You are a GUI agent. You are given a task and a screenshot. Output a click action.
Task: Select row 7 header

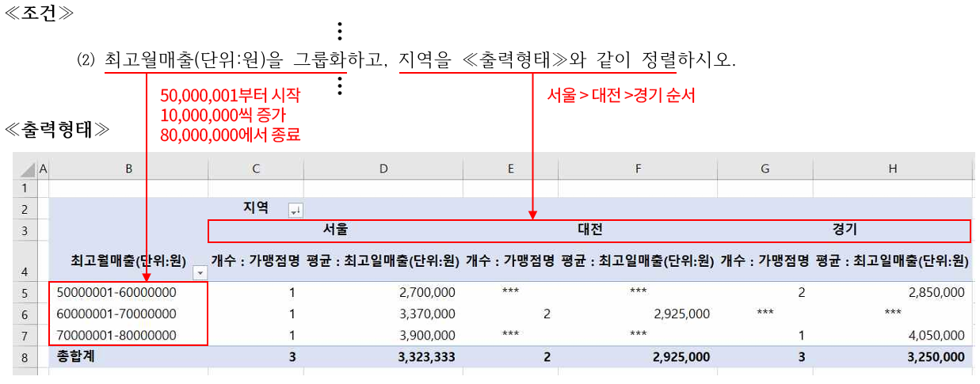25,335
